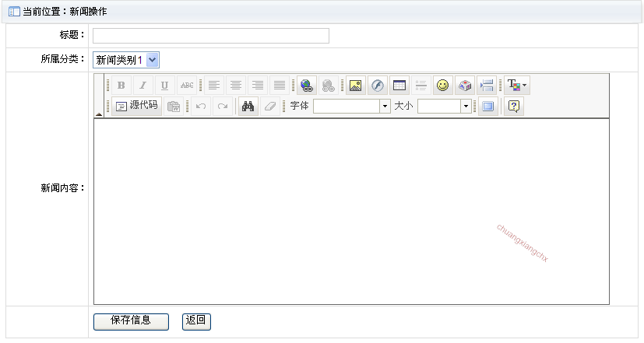Viewport: 644px width, 343px height.
Task: Click the paste from Word icon
Action: pos(174,106)
